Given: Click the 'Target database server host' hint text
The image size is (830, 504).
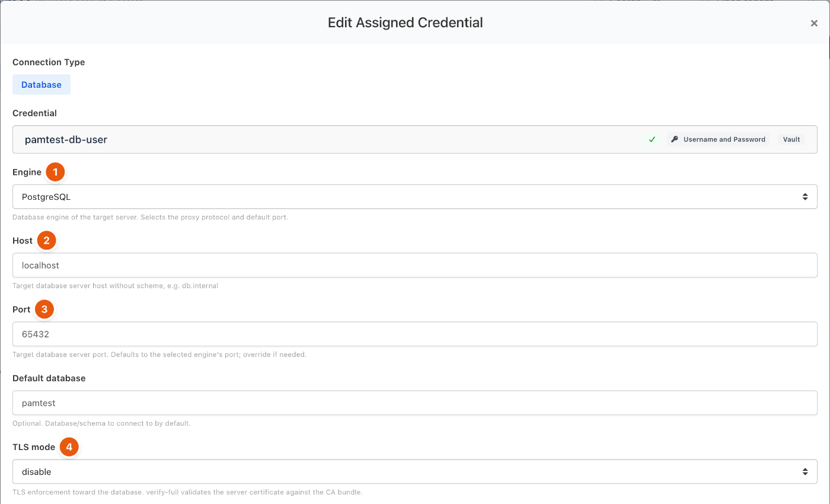Looking at the screenshot, I should 115,286.
